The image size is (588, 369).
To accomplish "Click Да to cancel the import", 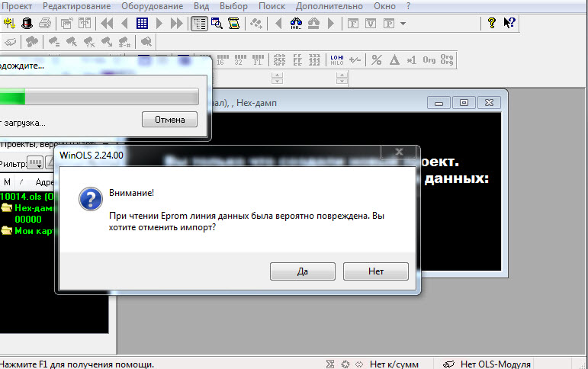I will pyautogui.click(x=303, y=271).
